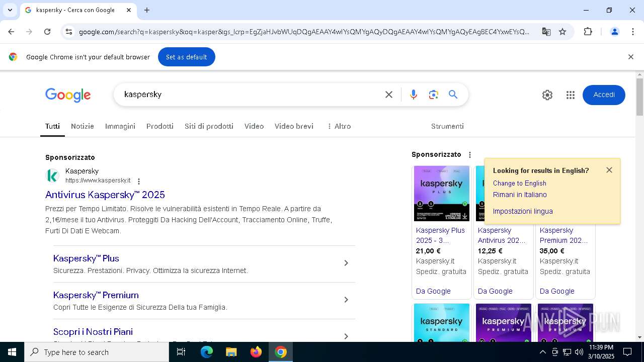Open the Video brevi tab
Viewport: 644px width, 362px height.
294,126
